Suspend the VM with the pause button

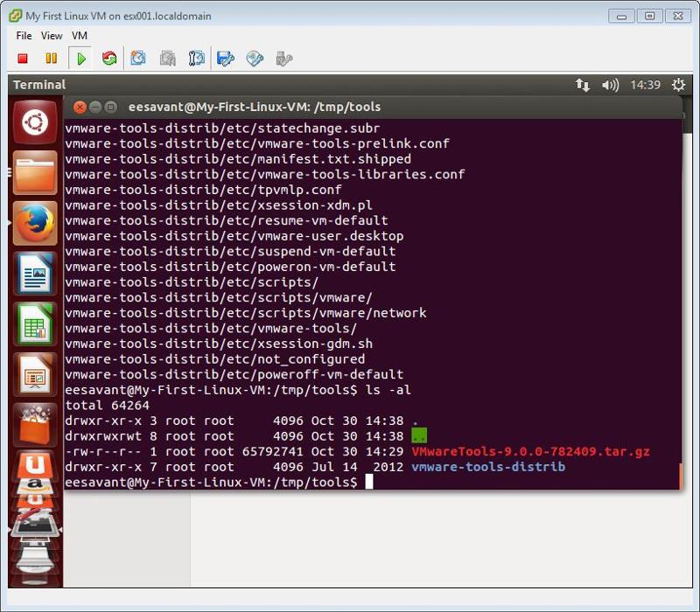[52, 59]
